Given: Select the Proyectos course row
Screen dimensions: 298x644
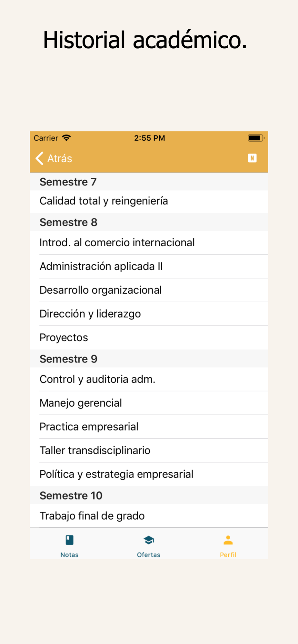Looking at the screenshot, I should (149, 337).
